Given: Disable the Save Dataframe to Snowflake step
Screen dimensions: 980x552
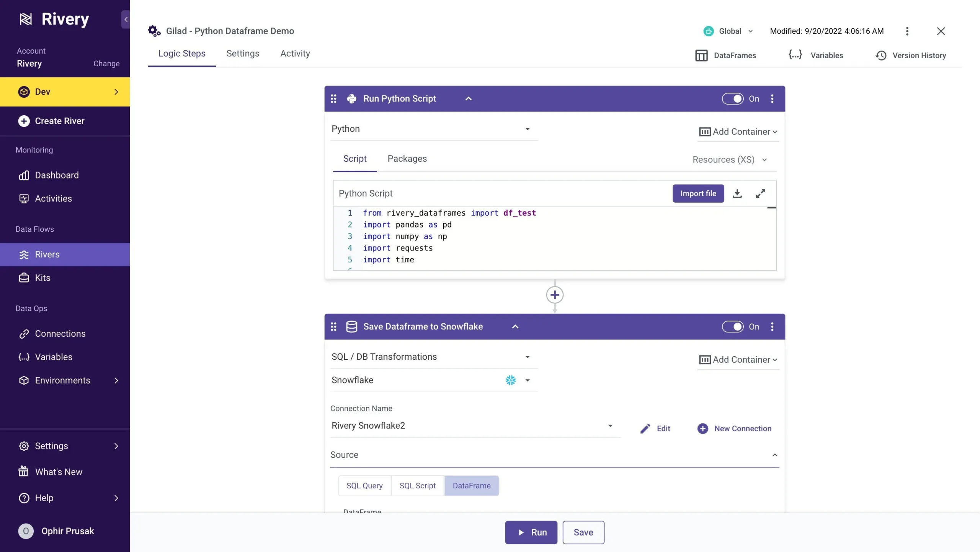Looking at the screenshot, I should point(732,326).
